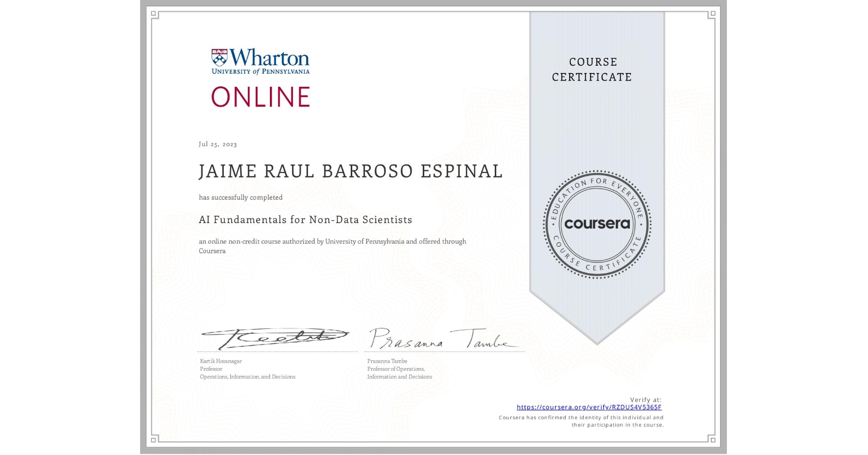Image resolution: width=868 pixels, height=455 pixels.
Task: Click 'Professor of Operations,' under Prasanna Tambe
Action: point(396,369)
